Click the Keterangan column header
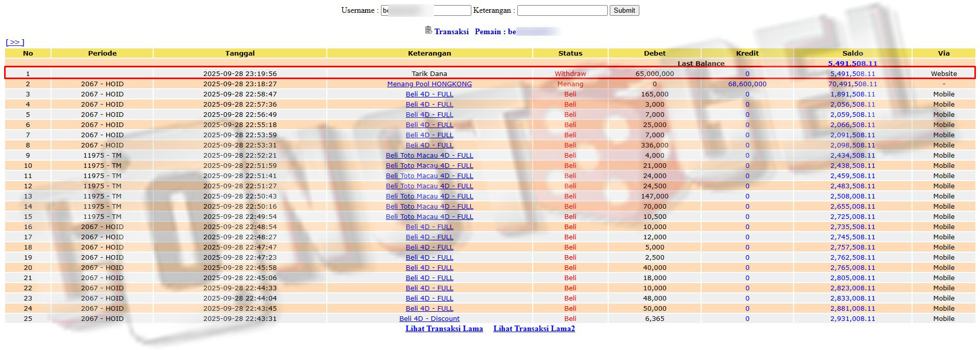Viewport: 980px width, 350px height. [x=429, y=53]
